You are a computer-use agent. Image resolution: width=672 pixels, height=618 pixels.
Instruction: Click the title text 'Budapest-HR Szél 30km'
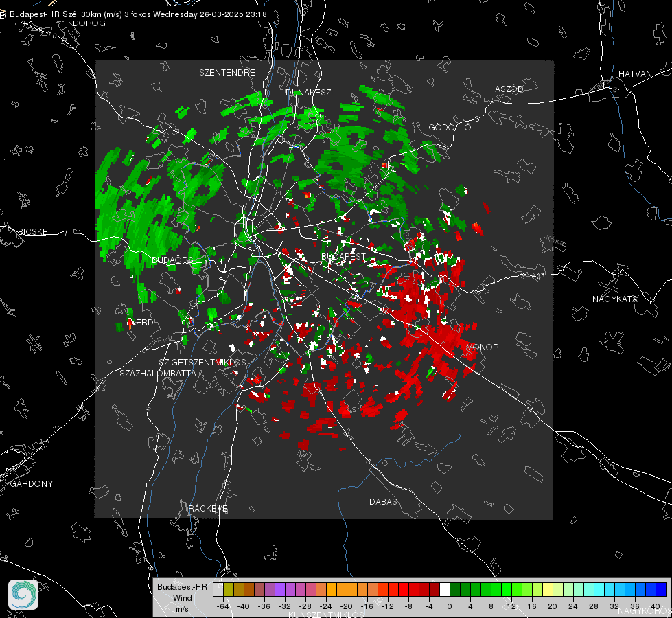pos(56,14)
